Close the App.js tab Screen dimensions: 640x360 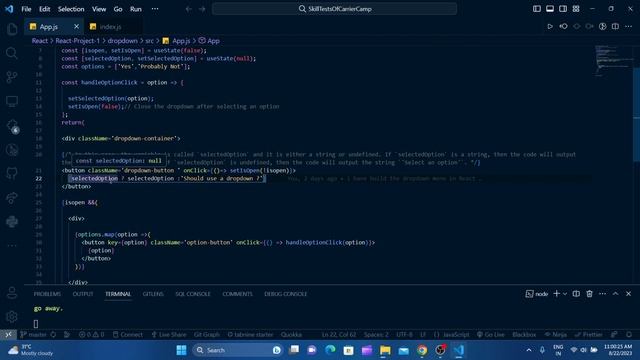(76, 27)
